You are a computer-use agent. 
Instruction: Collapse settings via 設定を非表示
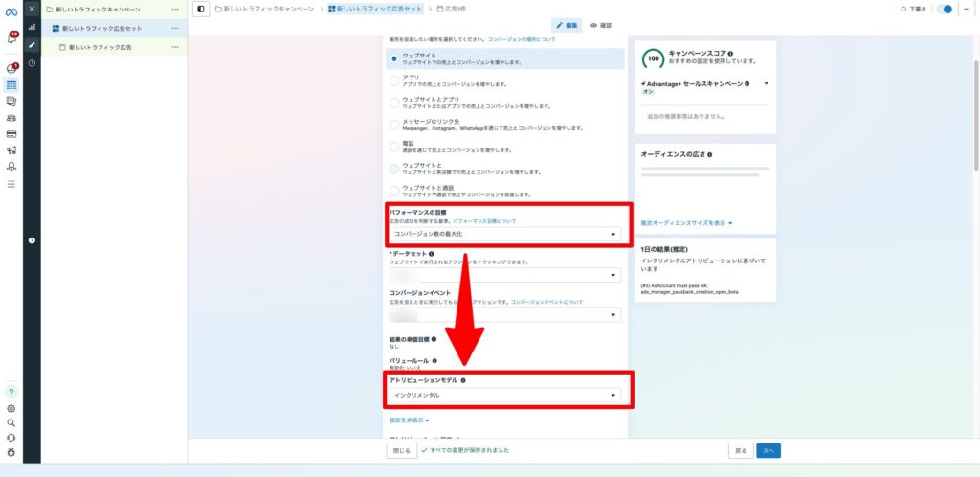click(x=409, y=420)
